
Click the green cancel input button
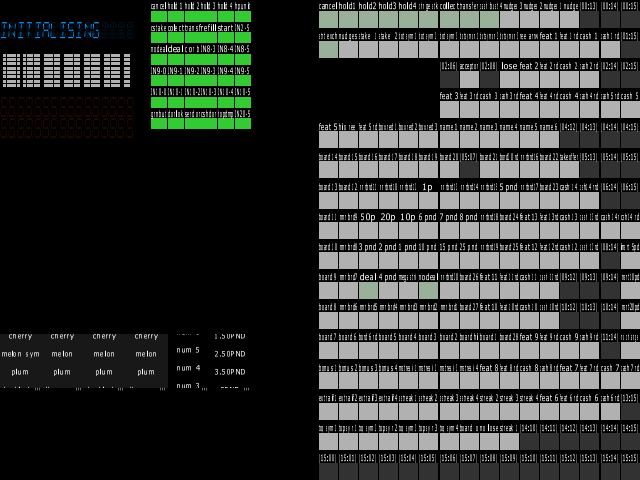(x=159, y=16)
